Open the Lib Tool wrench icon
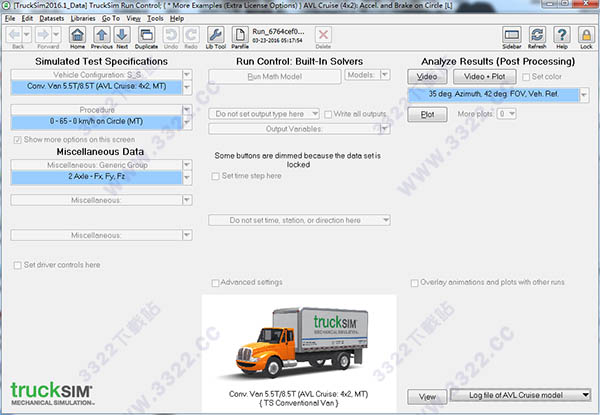 click(215, 35)
